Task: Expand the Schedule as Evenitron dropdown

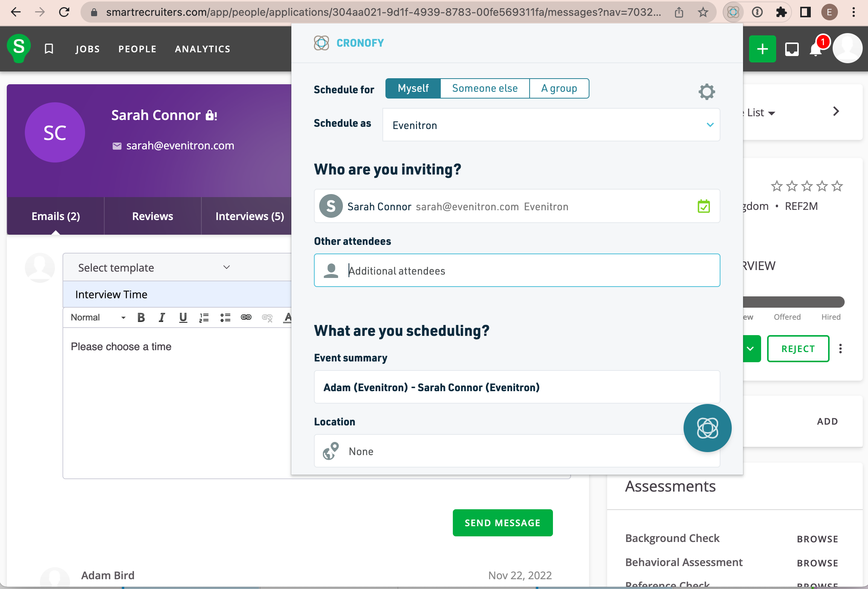Action: pyautogui.click(x=551, y=125)
